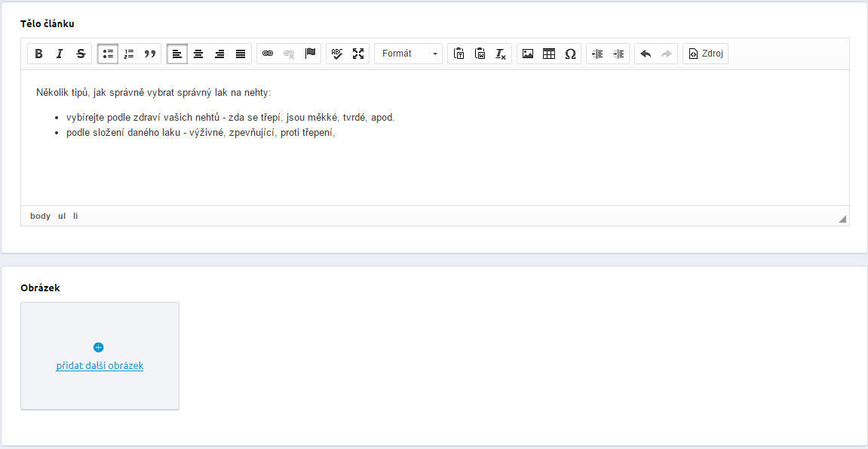Select the ul element path item
Screen dimensions: 868x449
click(x=62, y=216)
